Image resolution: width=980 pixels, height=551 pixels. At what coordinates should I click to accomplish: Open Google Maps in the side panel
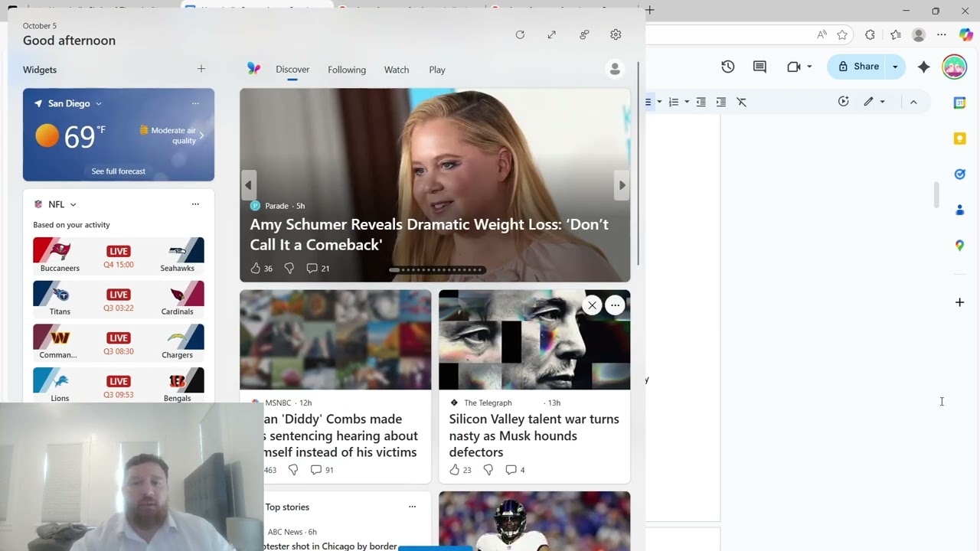point(959,245)
